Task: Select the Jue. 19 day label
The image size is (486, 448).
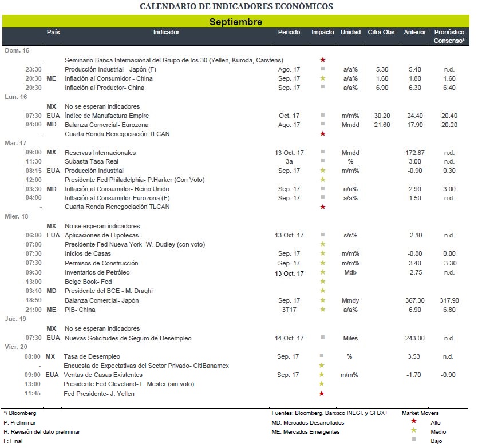Action: (x=15, y=319)
